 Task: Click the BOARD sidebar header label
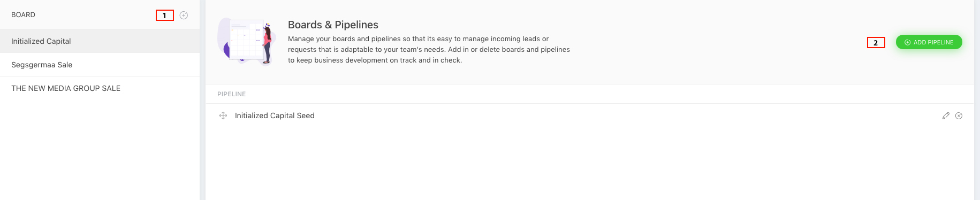[x=23, y=15]
